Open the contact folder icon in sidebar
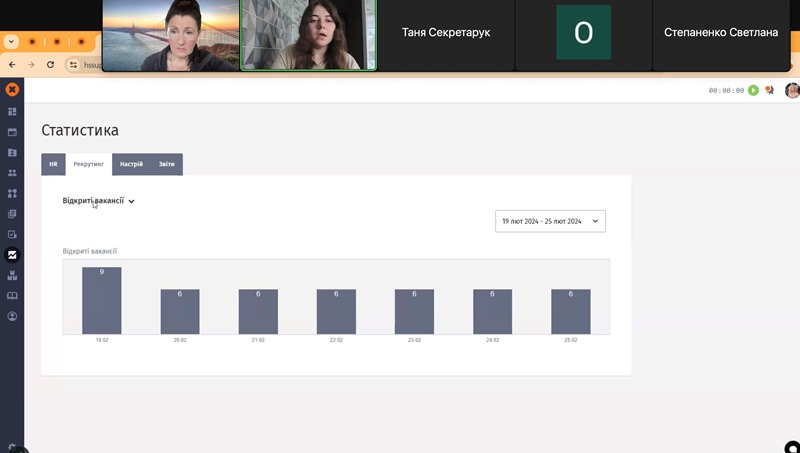 [12, 153]
